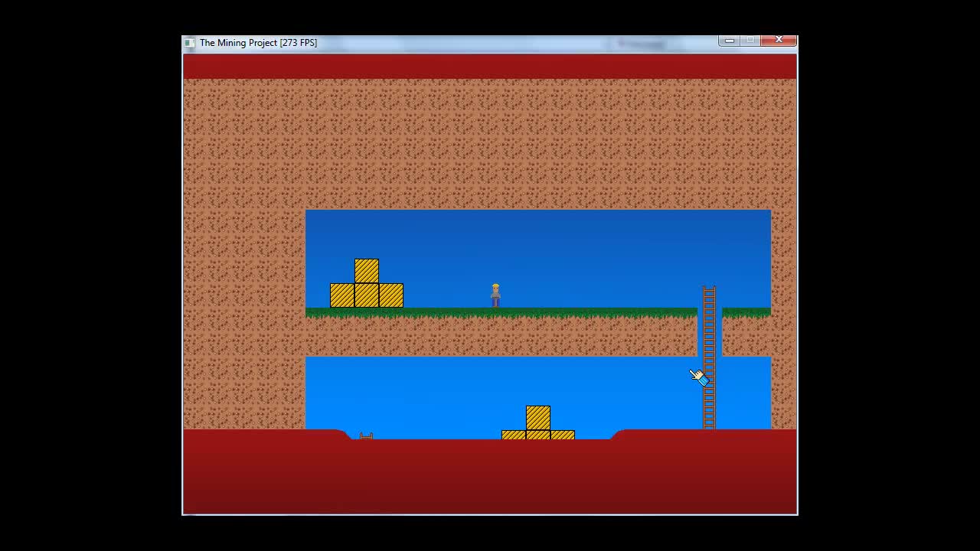Select the miner character with yellow hard hat
Screen dimensions: 980x551
495,295
